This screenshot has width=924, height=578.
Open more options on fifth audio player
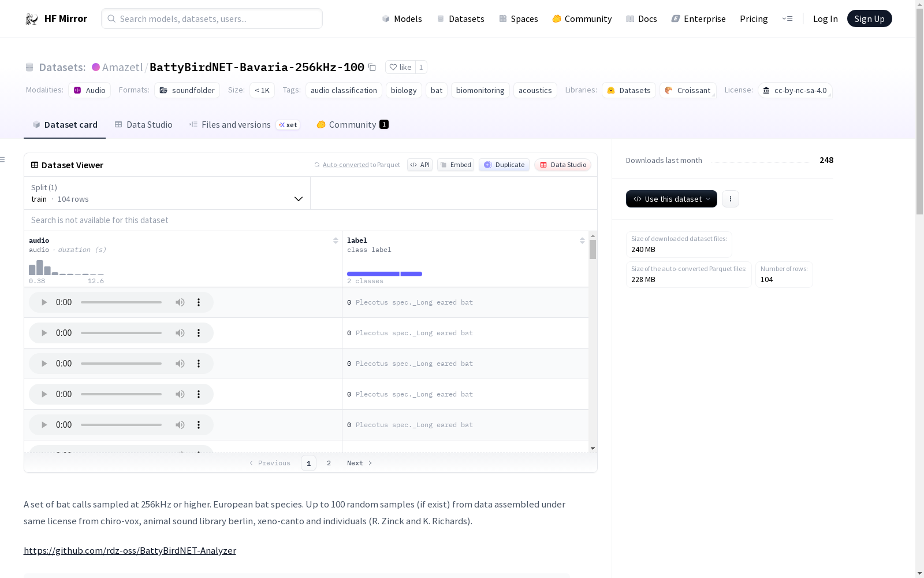[199, 425]
